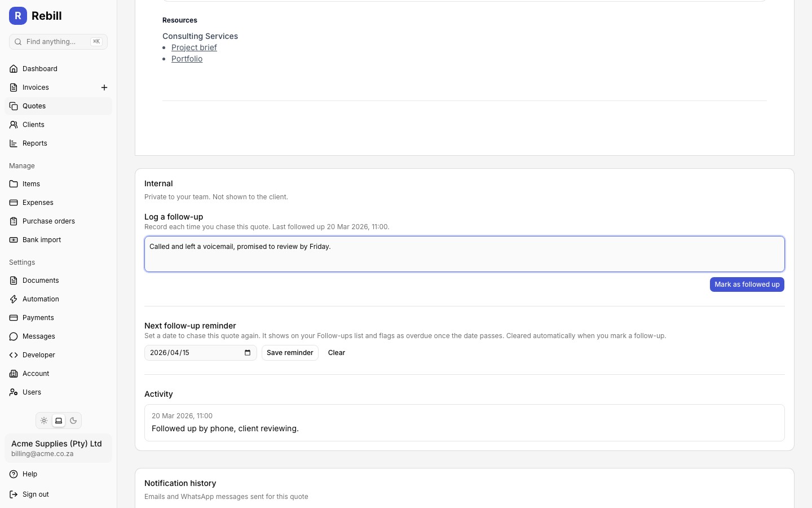Clear the follow-up reminder date

[337, 353]
